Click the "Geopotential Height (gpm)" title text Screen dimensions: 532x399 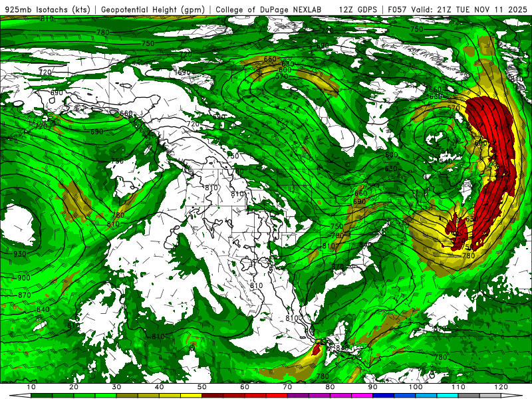pyautogui.click(x=153, y=10)
